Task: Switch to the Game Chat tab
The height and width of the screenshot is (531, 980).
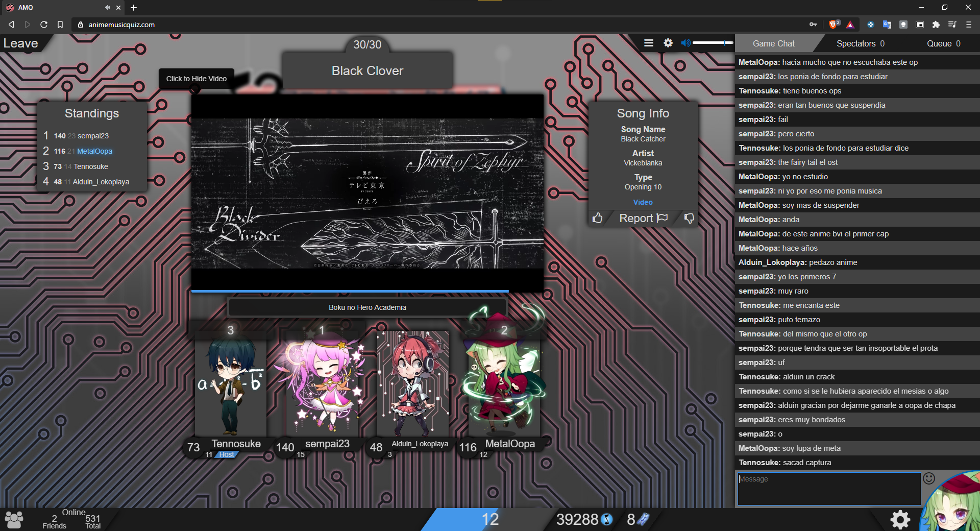Action: pos(773,44)
